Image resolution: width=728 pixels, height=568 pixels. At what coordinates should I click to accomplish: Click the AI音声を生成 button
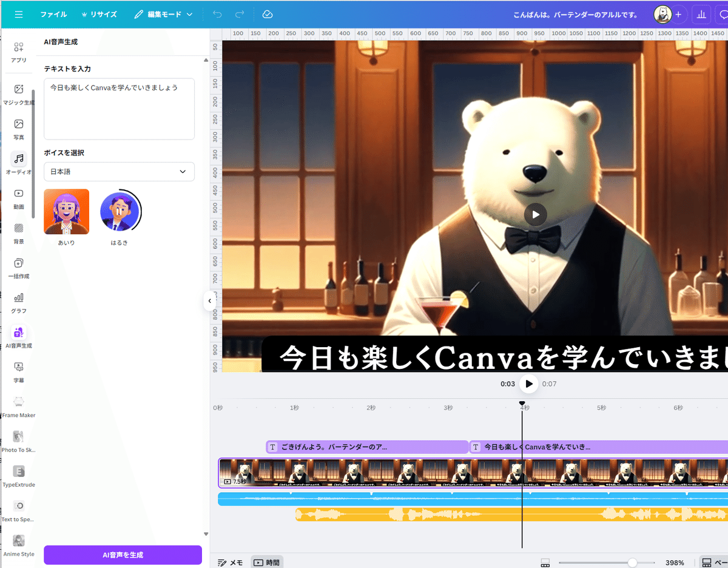pos(123,555)
